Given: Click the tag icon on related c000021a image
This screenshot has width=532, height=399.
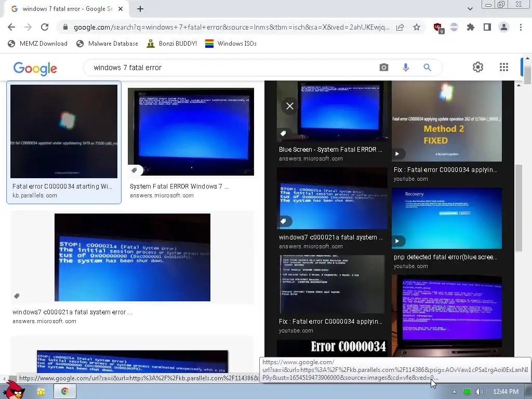Looking at the screenshot, I should click(x=283, y=221).
